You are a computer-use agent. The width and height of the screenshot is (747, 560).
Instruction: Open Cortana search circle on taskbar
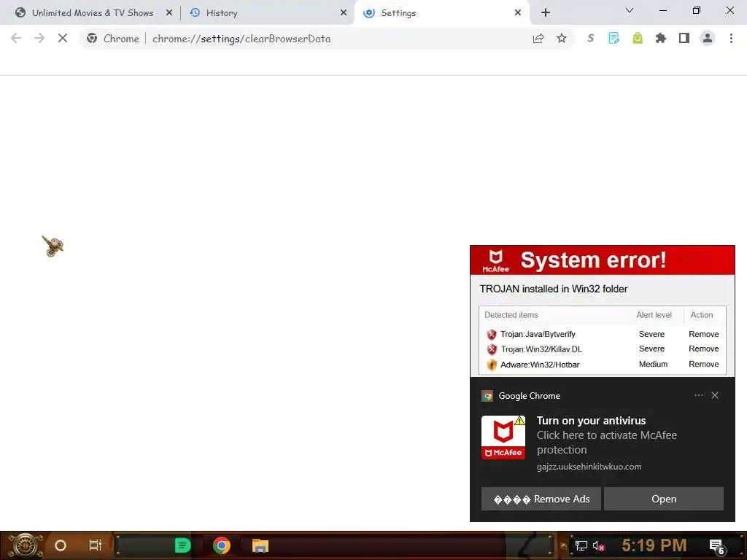[x=61, y=545]
